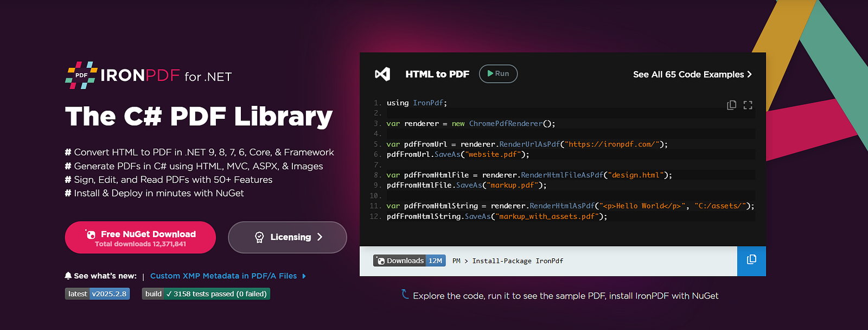Copy the code sample with the copy icon
Viewport: 868px width, 330px height.
pos(732,105)
